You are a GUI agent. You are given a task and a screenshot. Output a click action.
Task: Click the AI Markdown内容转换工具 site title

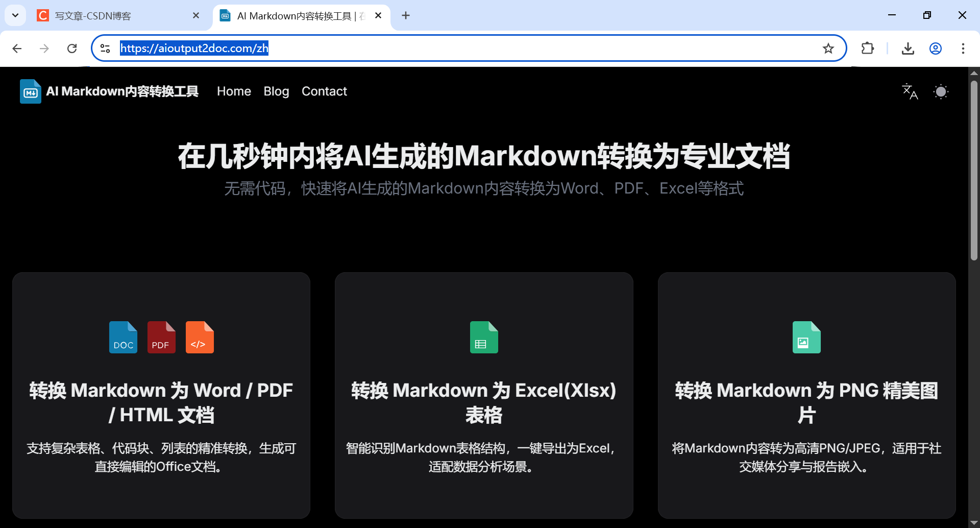click(x=122, y=91)
